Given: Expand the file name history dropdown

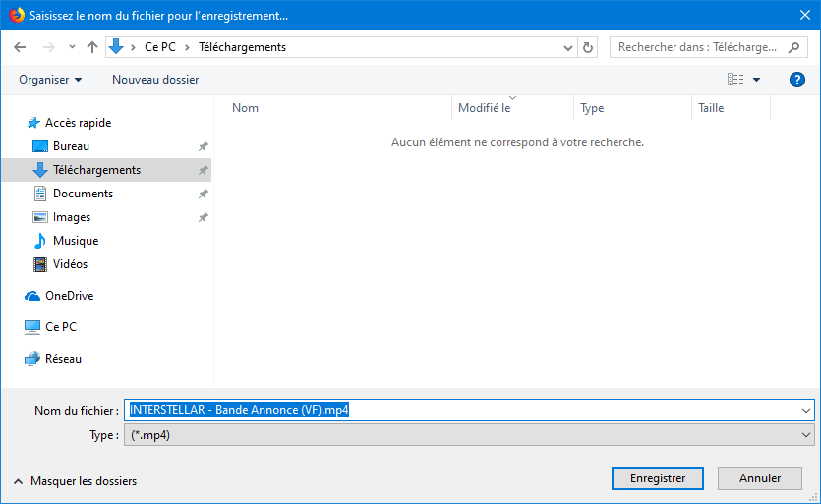Looking at the screenshot, I should pyautogui.click(x=806, y=410).
